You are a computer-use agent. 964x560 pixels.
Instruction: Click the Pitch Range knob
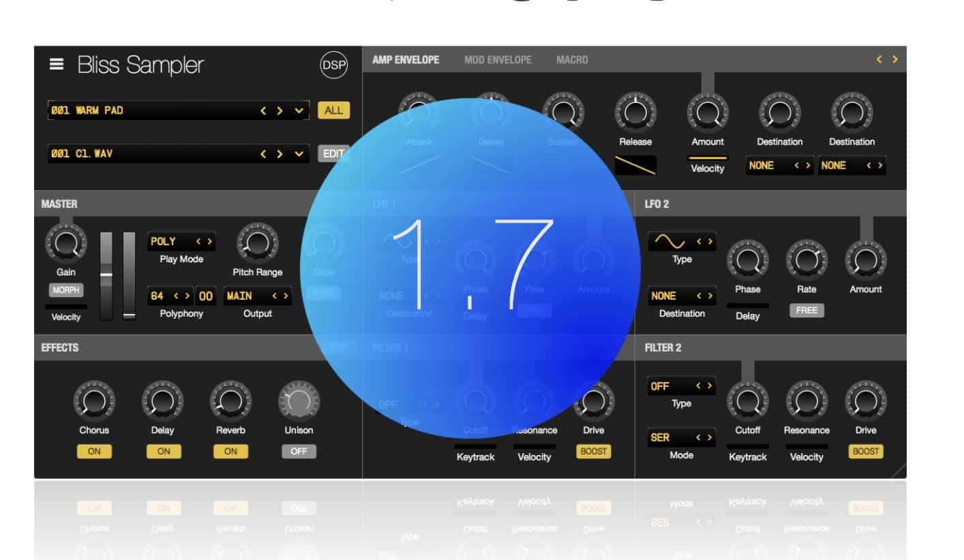click(x=257, y=243)
